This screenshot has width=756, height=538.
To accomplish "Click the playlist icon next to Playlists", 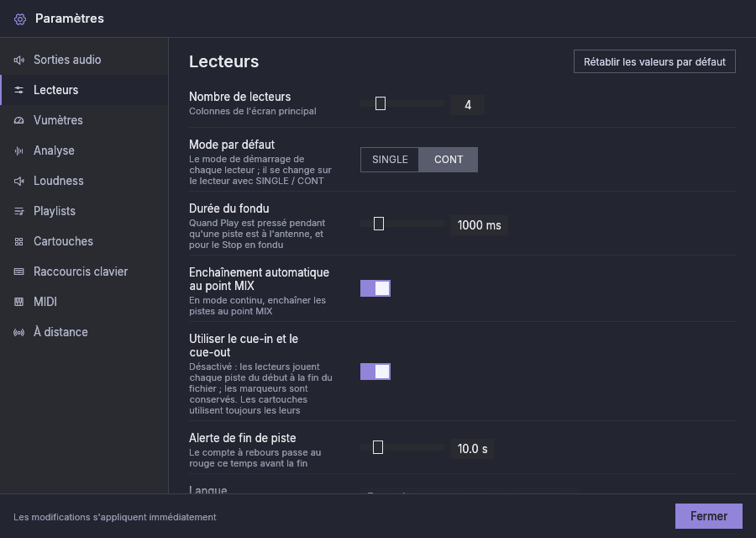I will 18,211.
